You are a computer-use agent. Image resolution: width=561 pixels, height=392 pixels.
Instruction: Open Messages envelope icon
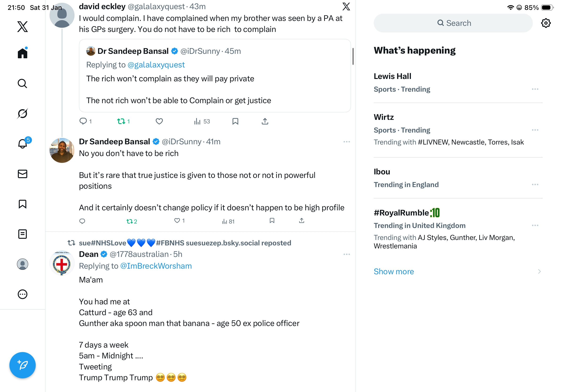point(23,174)
